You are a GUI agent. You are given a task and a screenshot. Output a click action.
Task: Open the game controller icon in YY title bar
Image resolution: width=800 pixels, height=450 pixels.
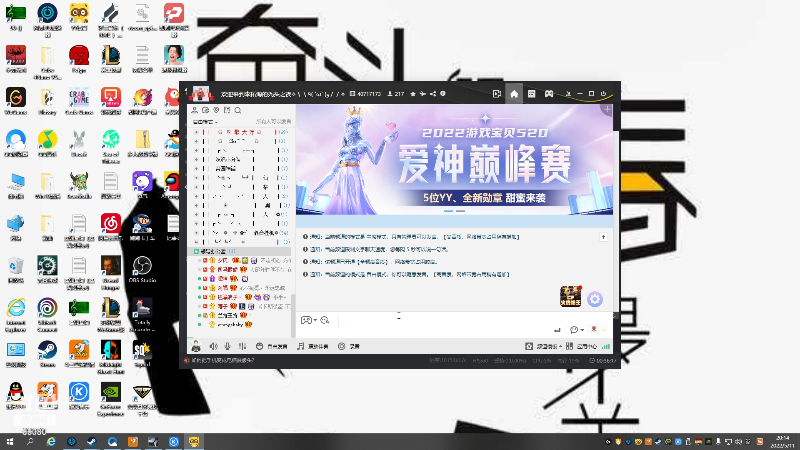(x=548, y=94)
